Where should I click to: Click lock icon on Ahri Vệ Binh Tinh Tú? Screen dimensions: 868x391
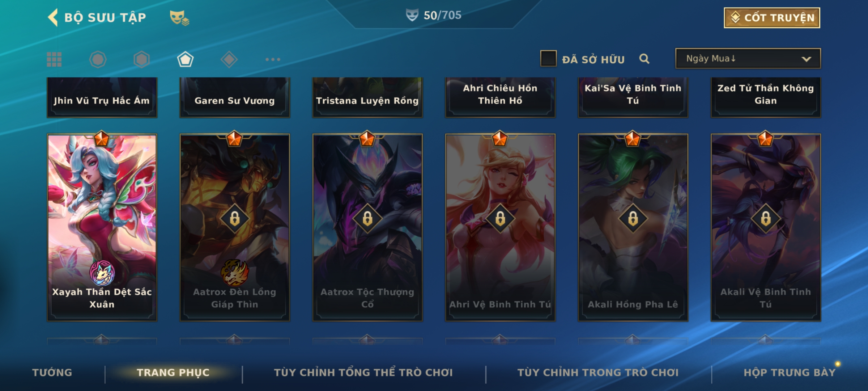[500, 219]
